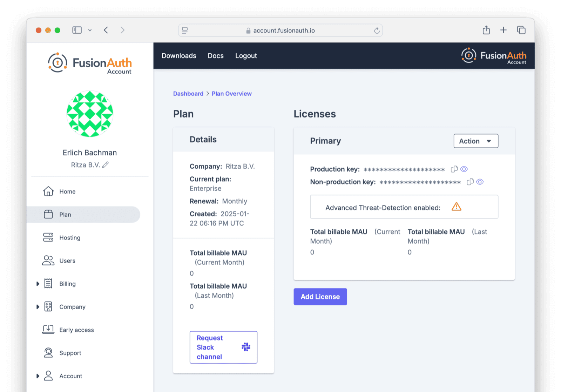Reveal the Production key with eye icon
Screen dimensions: 561x392
(464, 169)
